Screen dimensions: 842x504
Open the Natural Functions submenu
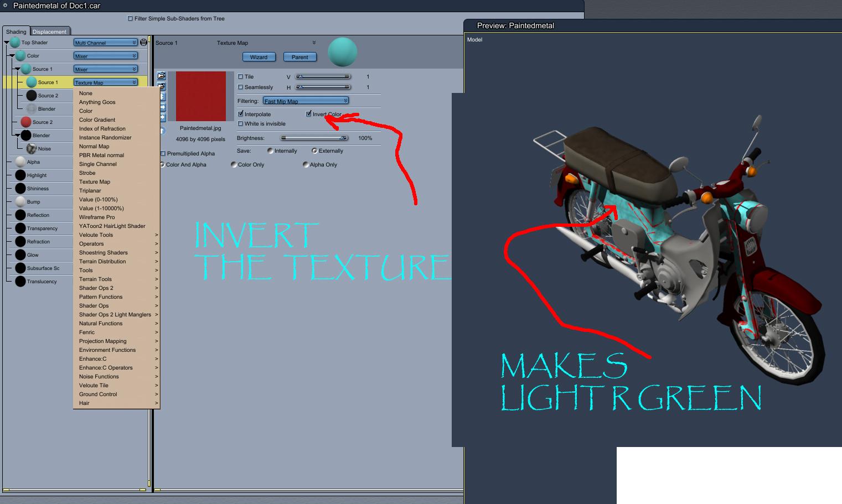[116, 324]
